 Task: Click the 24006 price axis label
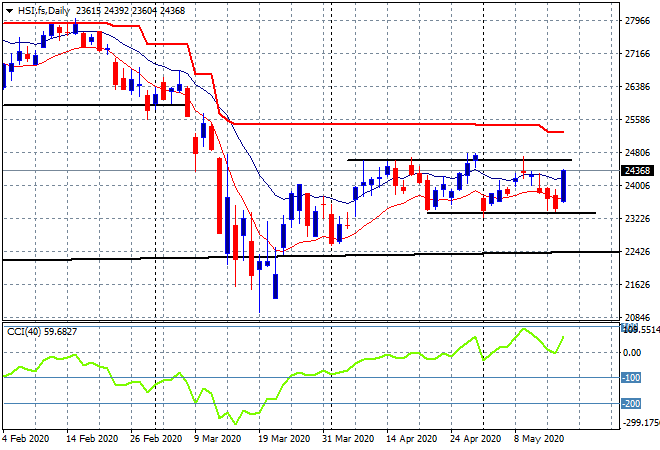[638, 186]
